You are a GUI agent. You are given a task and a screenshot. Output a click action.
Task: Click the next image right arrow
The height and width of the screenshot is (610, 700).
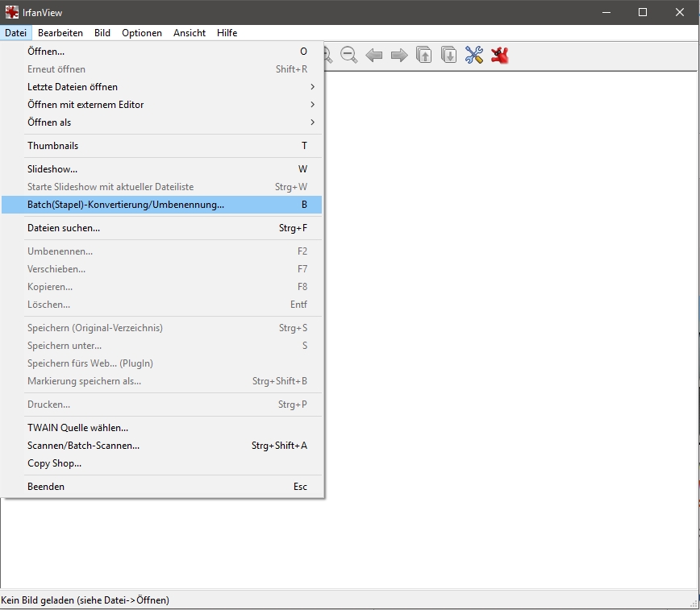click(x=399, y=56)
